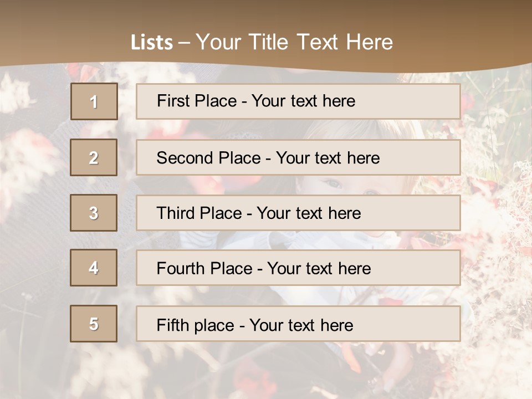Viewport: 532px width, 399px height.
Task: Click 'here' at end of third row
Action: click(344, 213)
